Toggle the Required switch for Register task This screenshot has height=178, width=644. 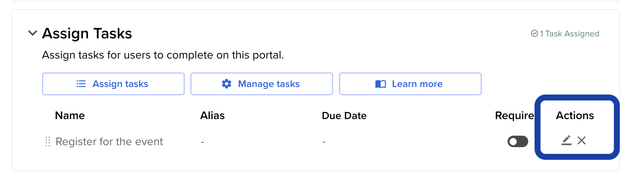point(517,142)
